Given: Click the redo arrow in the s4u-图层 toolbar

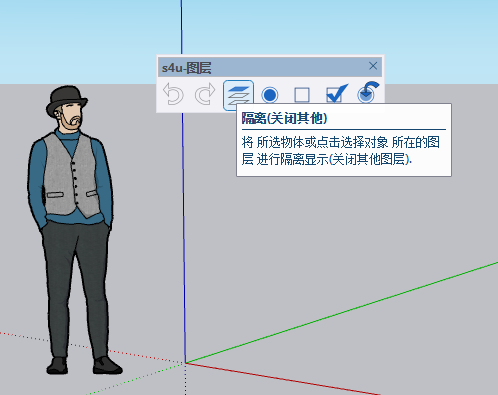Looking at the screenshot, I should point(205,94).
